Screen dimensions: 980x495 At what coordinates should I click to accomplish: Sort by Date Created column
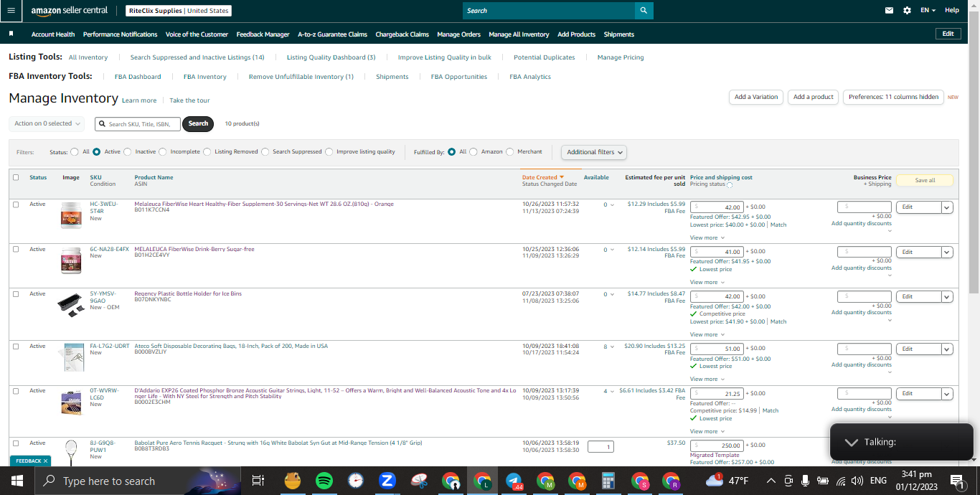(x=542, y=177)
